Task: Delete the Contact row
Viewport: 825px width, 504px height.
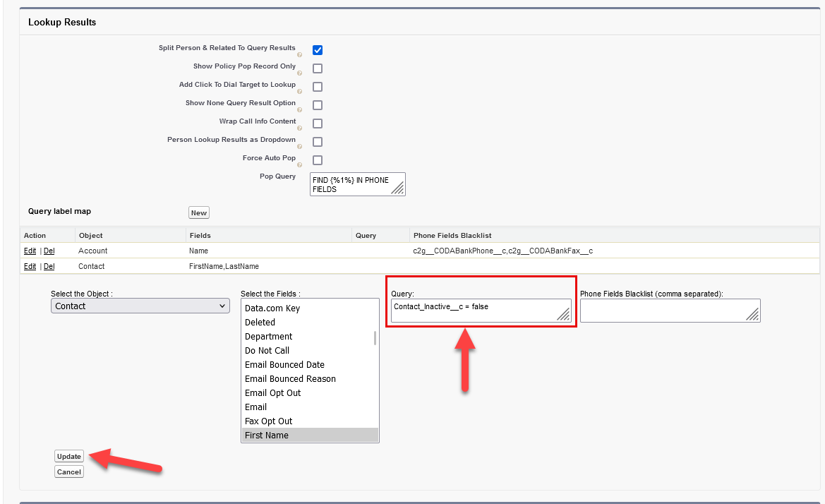Action: [x=49, y=267]
